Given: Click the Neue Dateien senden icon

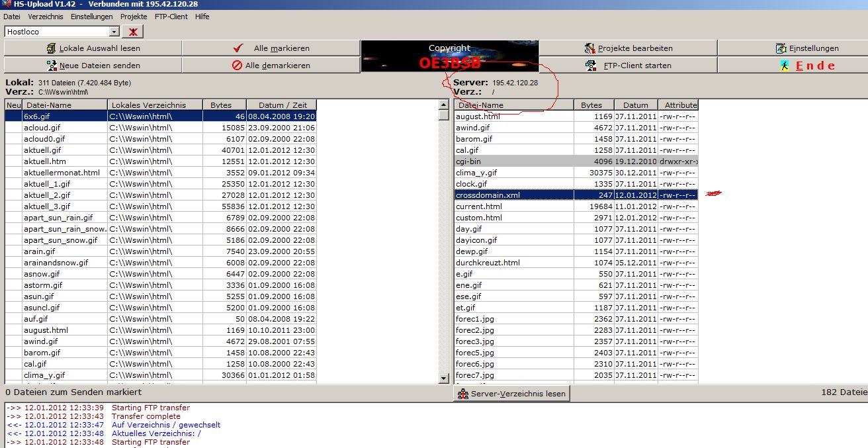Looking at the screenshot, I should 52,66.
